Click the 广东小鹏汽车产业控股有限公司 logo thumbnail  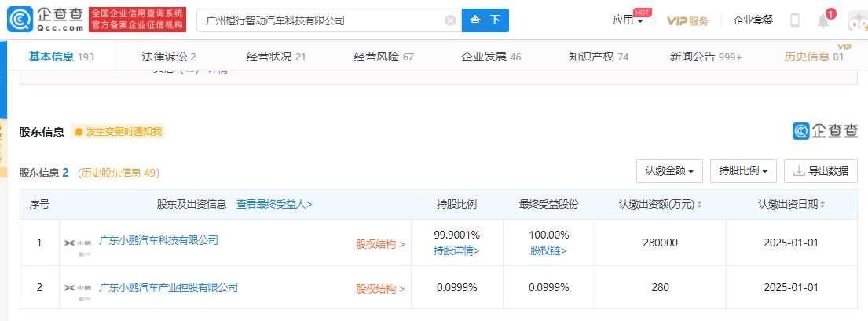click(x=78, y=292)
